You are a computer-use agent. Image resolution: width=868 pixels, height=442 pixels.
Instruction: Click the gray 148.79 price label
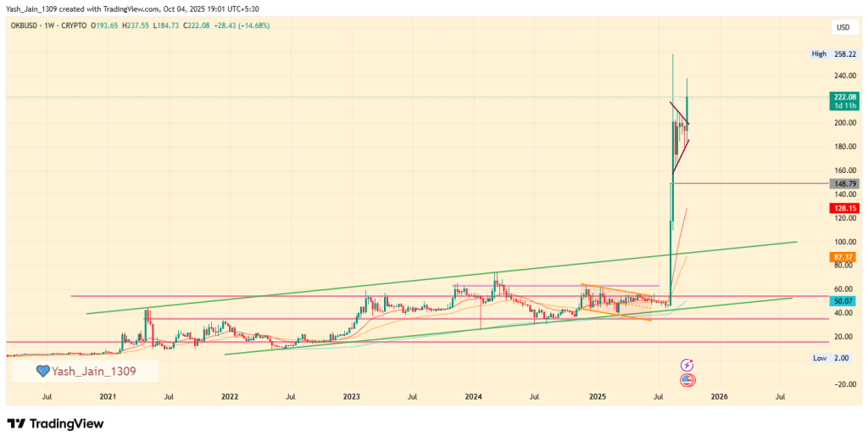(x=843, y=183)
